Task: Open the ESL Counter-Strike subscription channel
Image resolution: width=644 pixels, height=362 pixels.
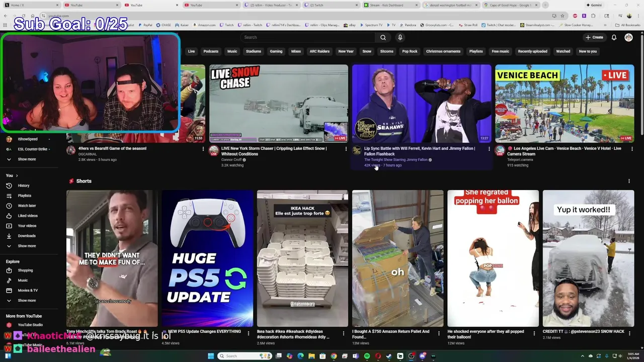Action: point(29,149)
